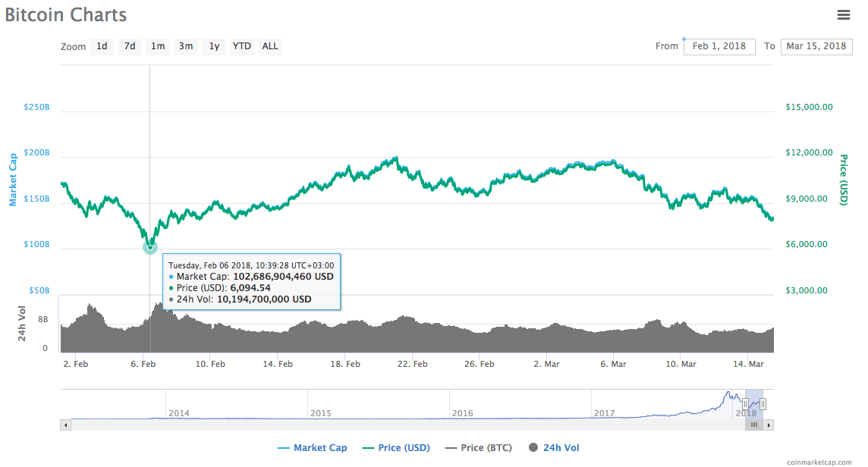Select the right navigator range handle
This screenshot has height=467, width=868.
(x=765, y=403)
